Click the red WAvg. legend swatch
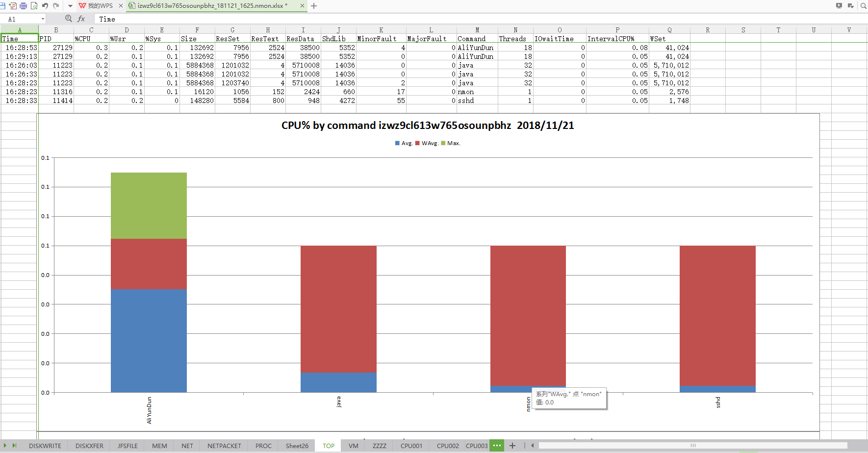 (x=417, y=143)
